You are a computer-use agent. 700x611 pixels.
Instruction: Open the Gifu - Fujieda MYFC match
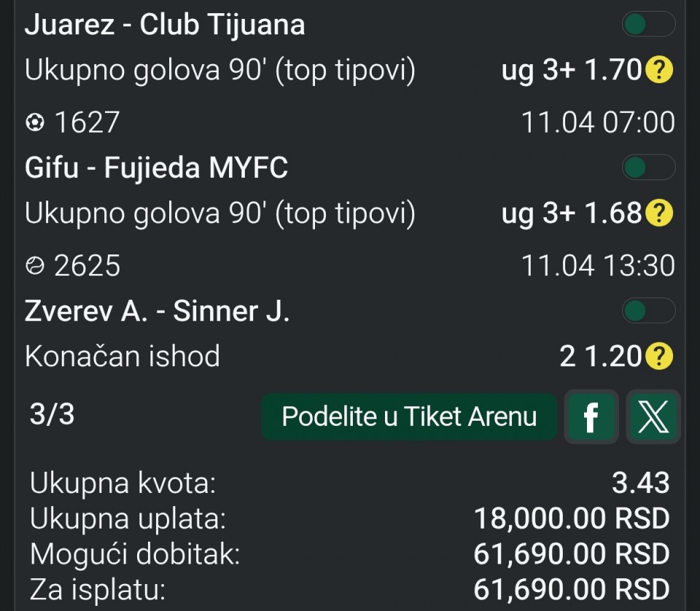[156, 168]
